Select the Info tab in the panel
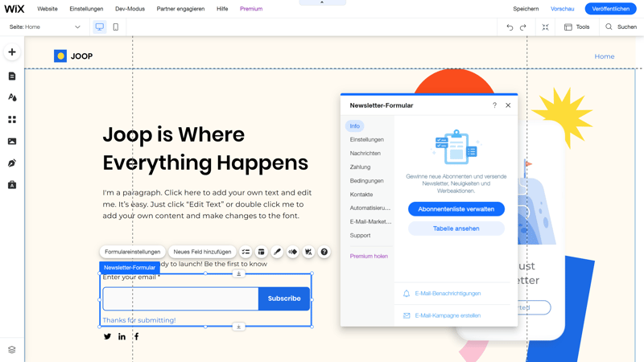 (x=355, y=126)
